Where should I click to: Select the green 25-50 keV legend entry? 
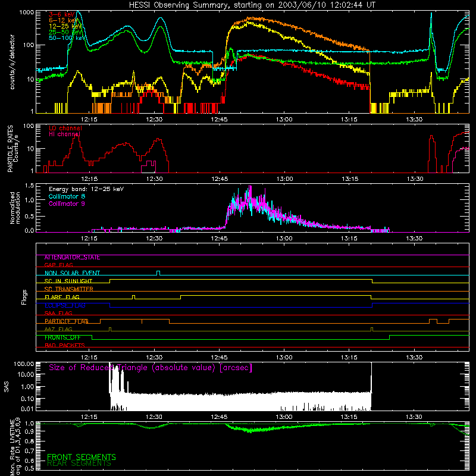(x=65, y=32)
